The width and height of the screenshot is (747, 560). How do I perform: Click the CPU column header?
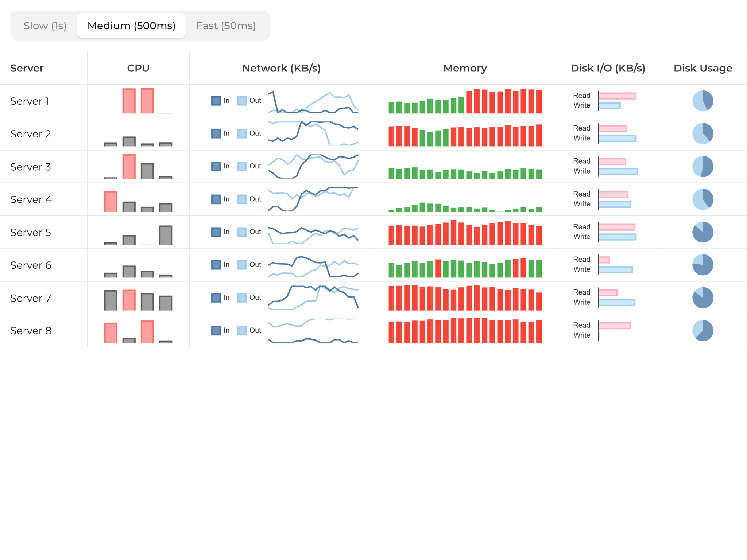(138, 68)
